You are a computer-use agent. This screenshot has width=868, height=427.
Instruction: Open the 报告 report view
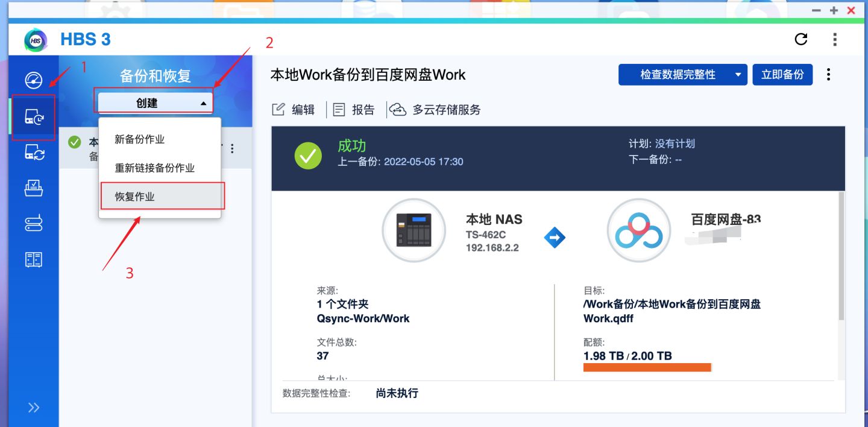pos(354,109)
